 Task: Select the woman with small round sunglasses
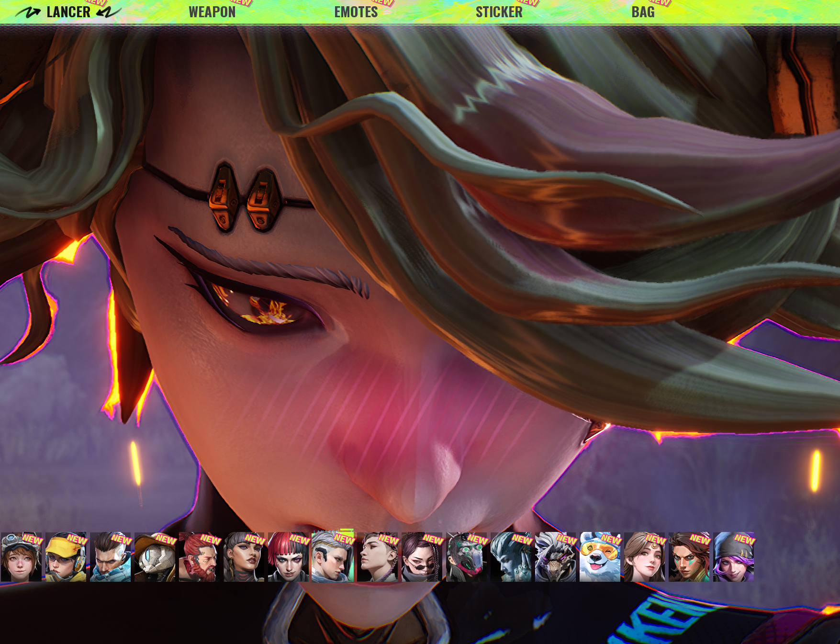pyautogui.click(x=422, y=557)
